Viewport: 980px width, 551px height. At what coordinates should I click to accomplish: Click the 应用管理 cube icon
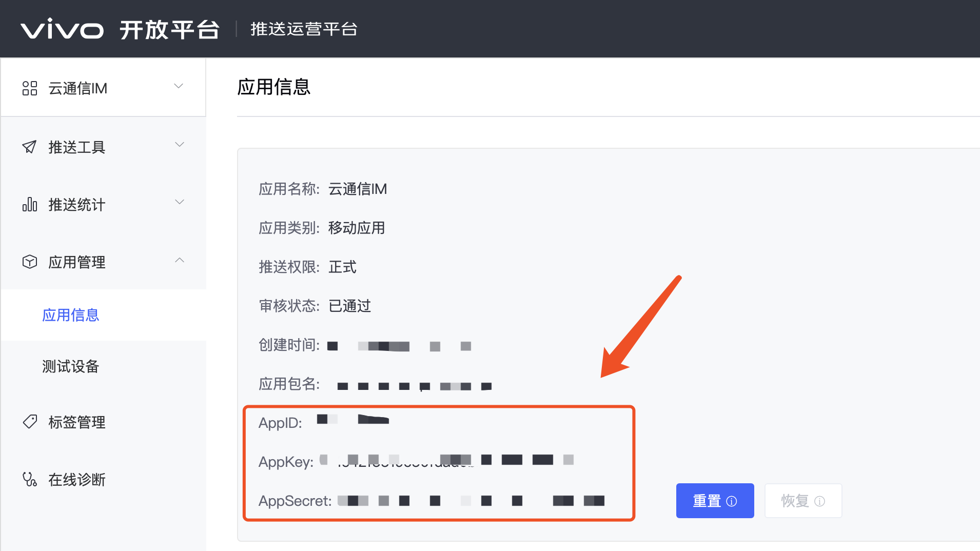pyautogui.click(x=30, y=262)
